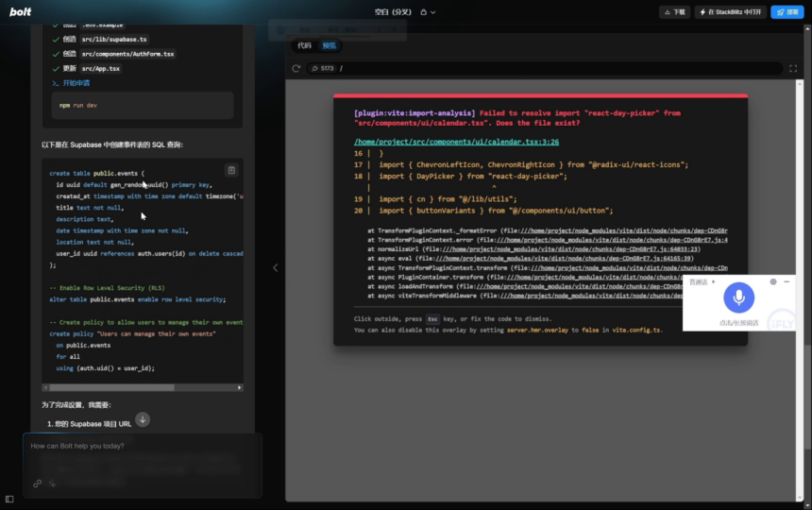Copy the SQL code block
The width and height of the screenshot is (812, 510).
point(231,170)
